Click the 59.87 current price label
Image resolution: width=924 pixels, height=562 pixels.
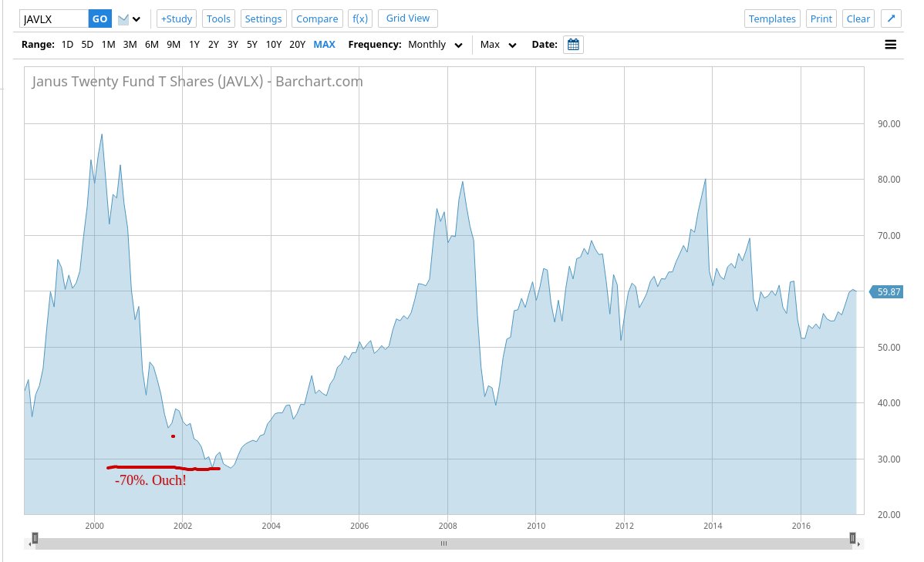tap(887, 291)
